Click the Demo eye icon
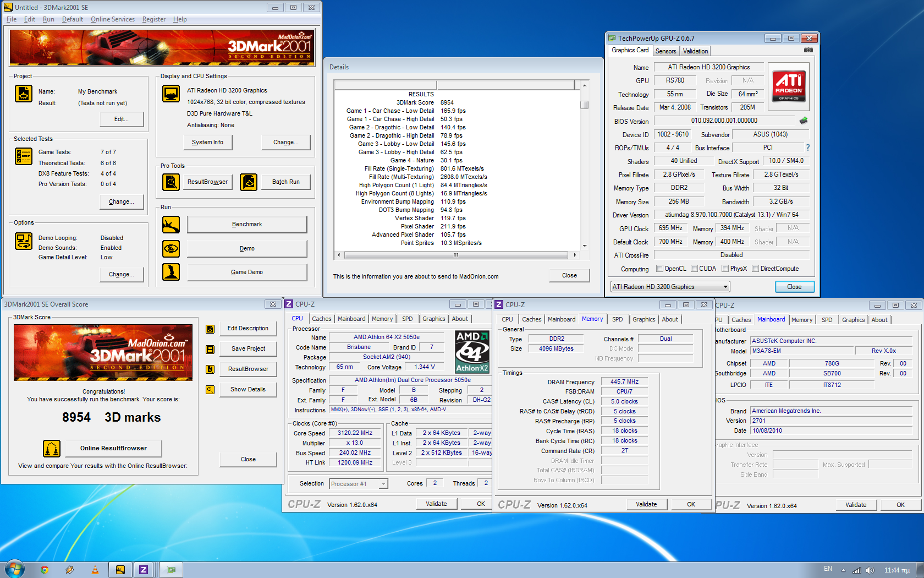This screenshot has height=578, width=924. [x=171, y=249]
